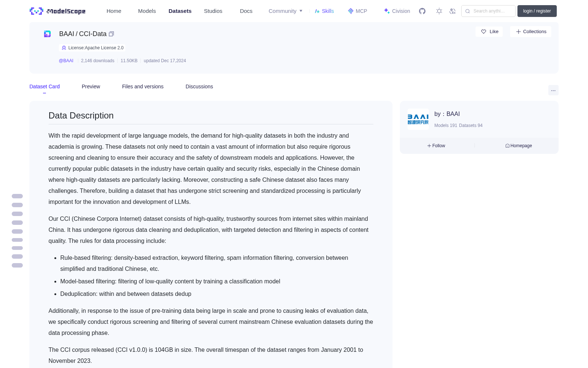Image resolution: width=588 pixels, height=368 pixels.
Task: Open MCP in the top navigation
Action: [x=357, y=11]
